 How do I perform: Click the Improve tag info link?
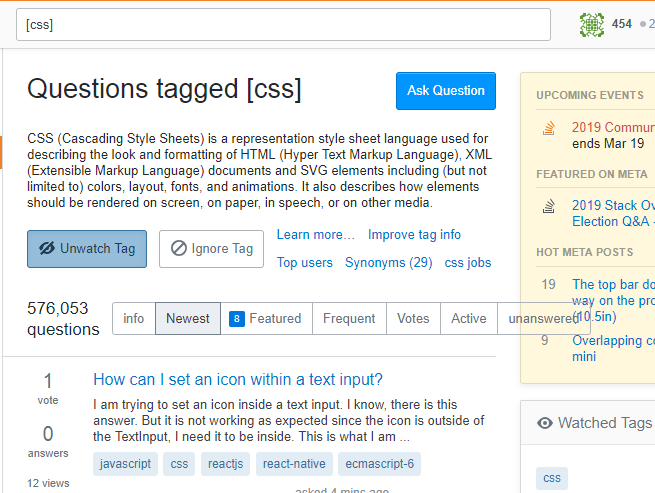tap(414, 235)
